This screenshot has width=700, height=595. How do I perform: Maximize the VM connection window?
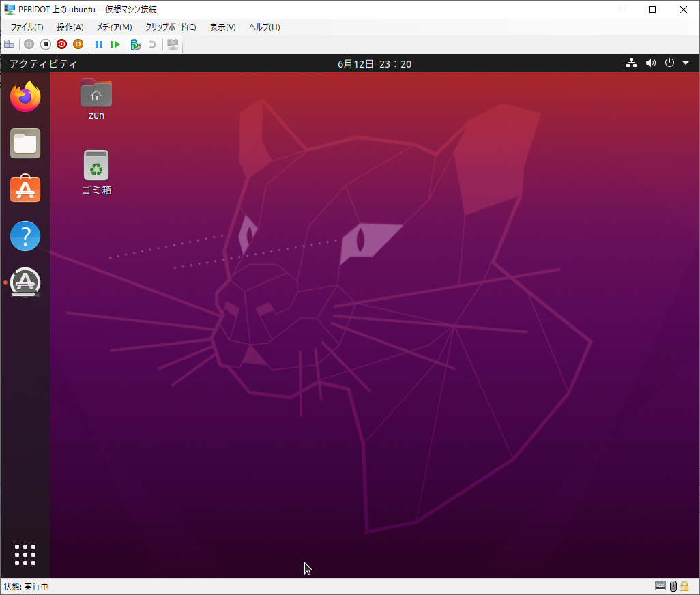(652, 10)
